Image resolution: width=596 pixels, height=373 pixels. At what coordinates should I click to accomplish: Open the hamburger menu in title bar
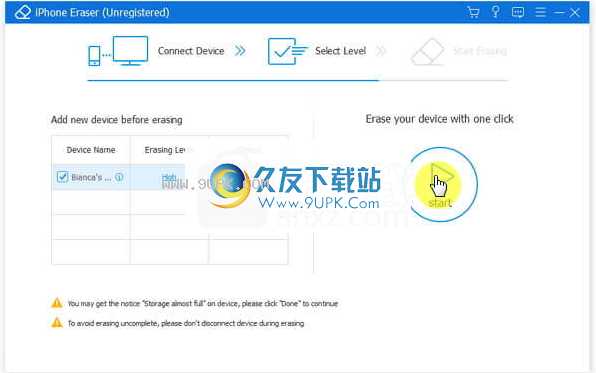coord(541,12)
